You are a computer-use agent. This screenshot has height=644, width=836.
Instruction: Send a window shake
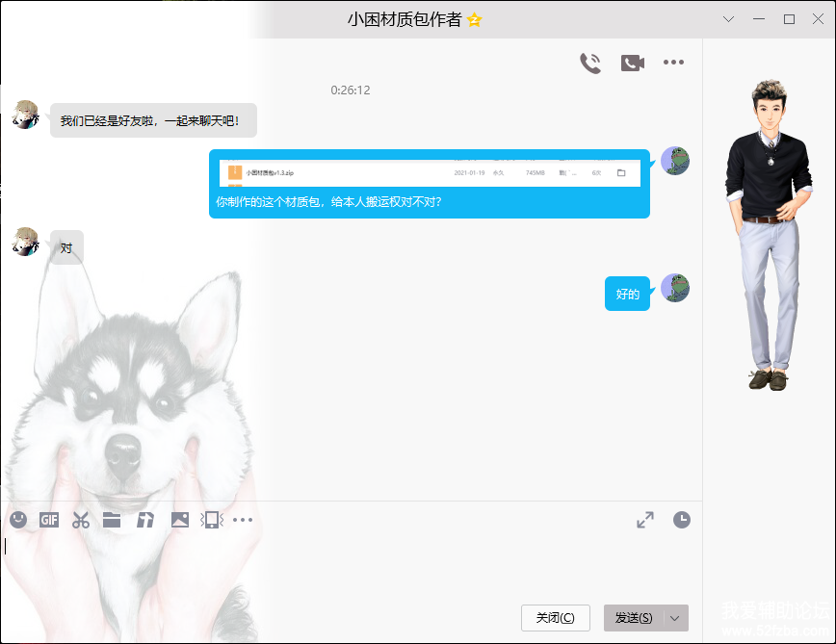point(212,520)
